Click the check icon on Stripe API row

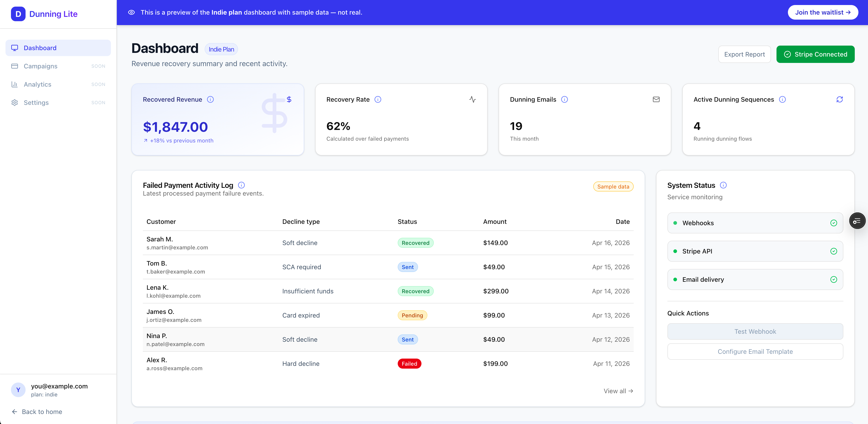pyautogui.click(x=834, y=251)
